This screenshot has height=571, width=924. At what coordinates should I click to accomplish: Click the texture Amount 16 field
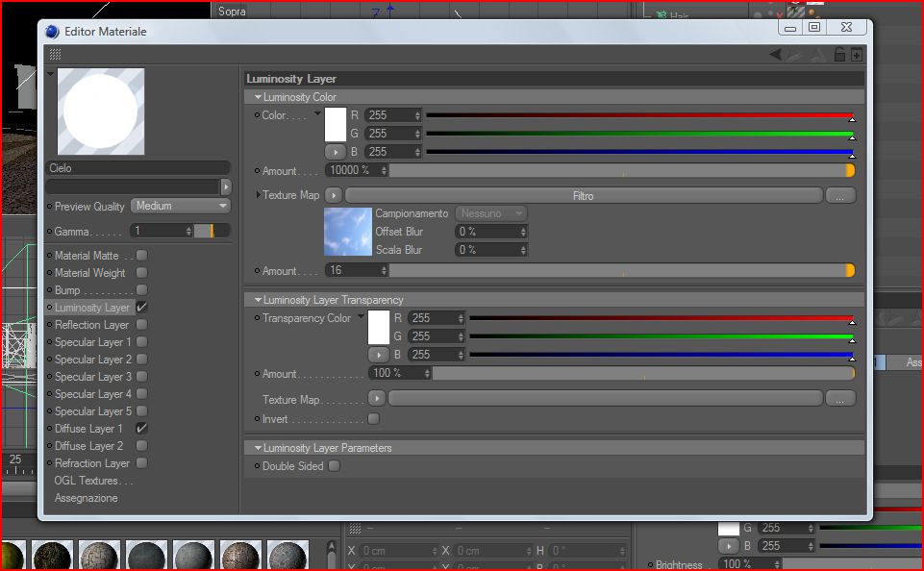357,270
